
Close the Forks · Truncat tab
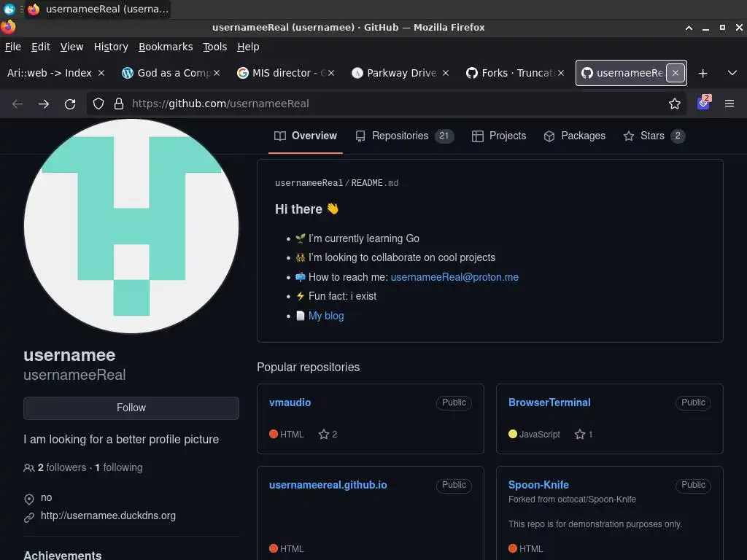(x=561, y=73)
